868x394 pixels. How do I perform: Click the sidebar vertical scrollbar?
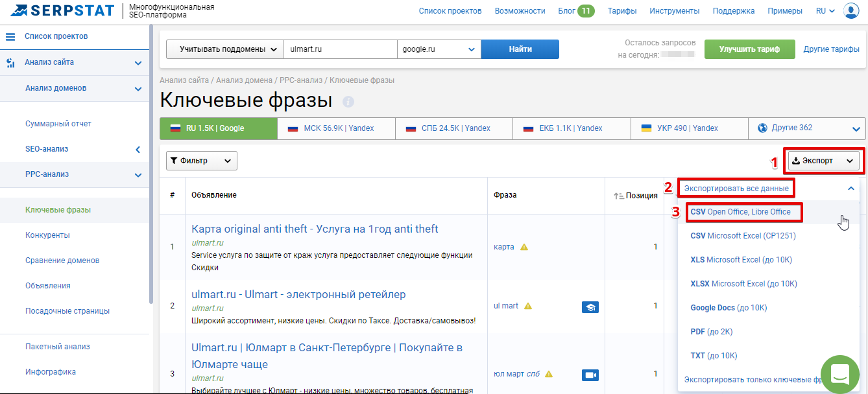[151, 165]
